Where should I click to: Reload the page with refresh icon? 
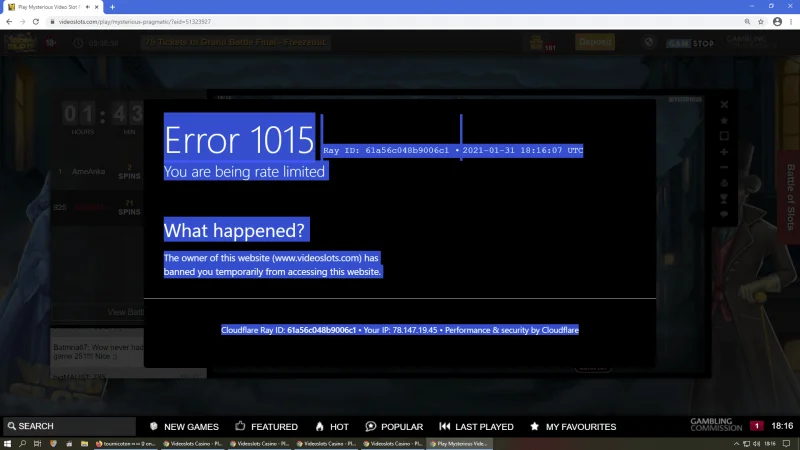[x=36, y=22]
